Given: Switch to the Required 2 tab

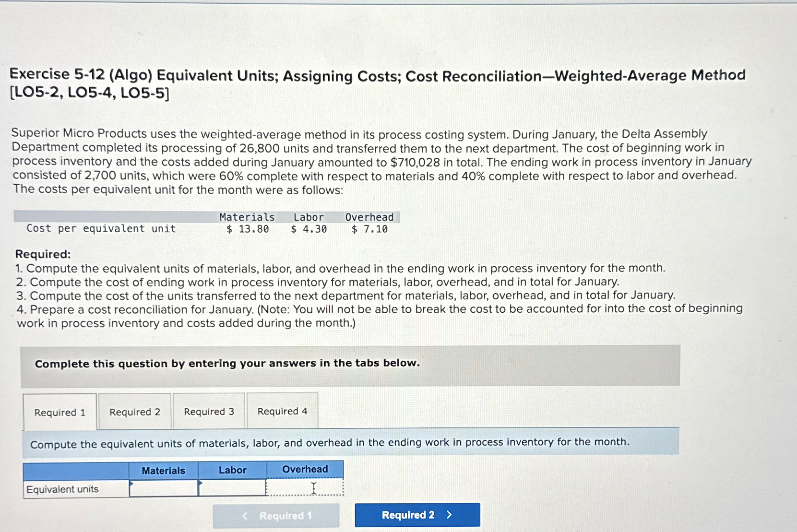Looking at the screenshot, I should click(x=135, y=412).
